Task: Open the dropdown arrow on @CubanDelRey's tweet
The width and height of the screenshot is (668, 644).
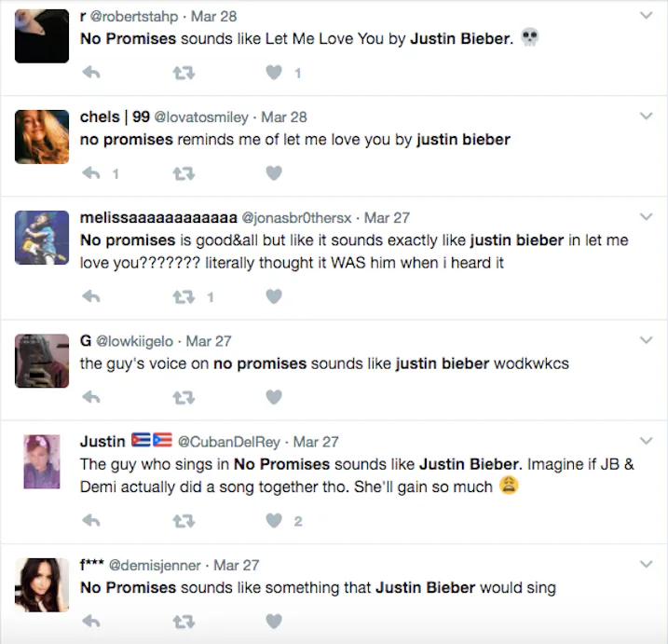Action: (647, 441)
